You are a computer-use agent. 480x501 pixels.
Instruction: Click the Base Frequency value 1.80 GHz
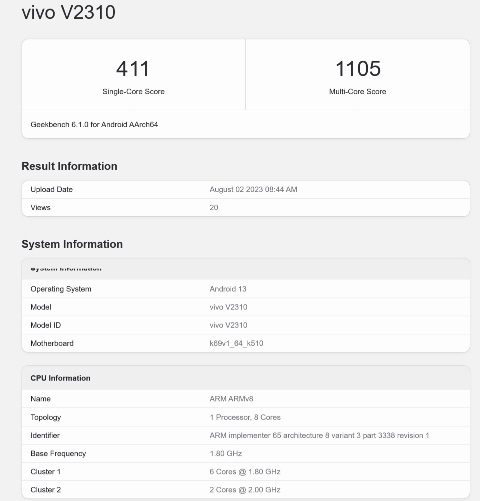[x=226, y=453]
